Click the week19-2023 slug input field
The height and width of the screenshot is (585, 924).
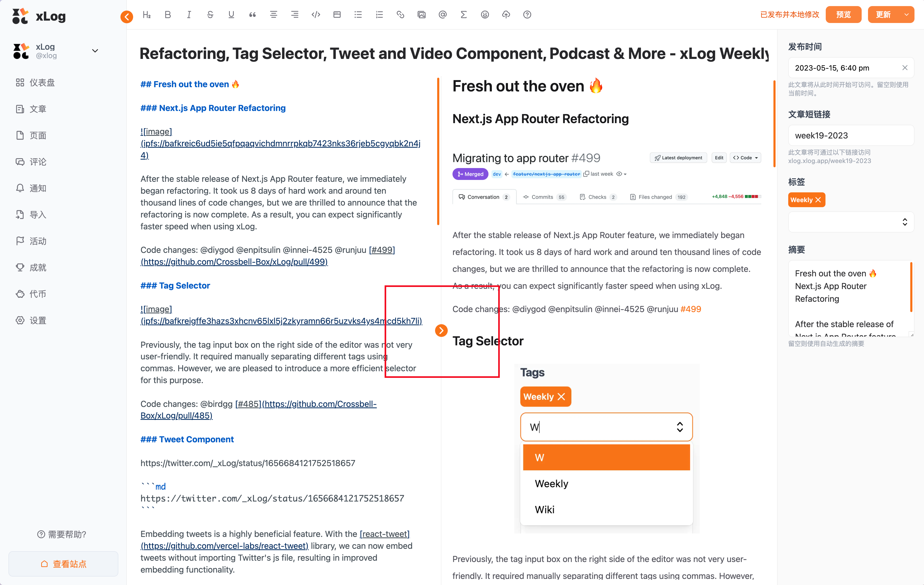[x=851, y=136]
